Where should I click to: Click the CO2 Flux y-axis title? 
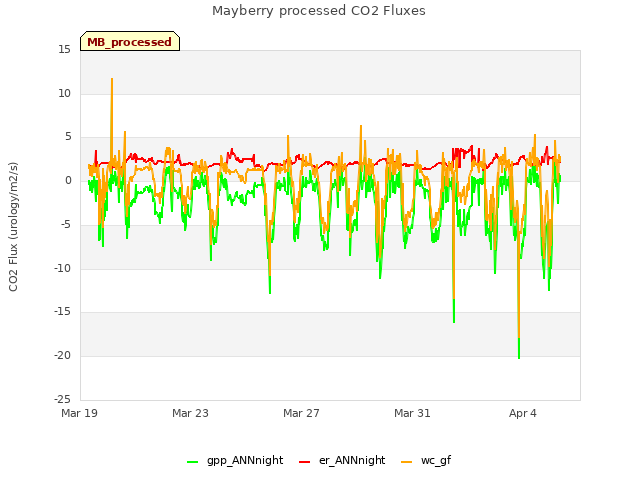click(x=13, y=227)
